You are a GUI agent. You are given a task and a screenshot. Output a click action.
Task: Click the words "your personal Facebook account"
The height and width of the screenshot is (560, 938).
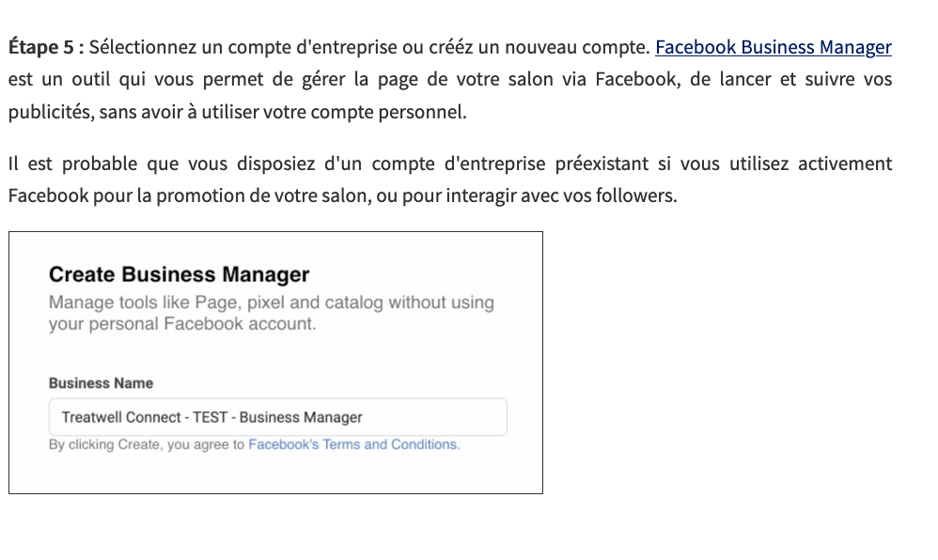[180, 324]
